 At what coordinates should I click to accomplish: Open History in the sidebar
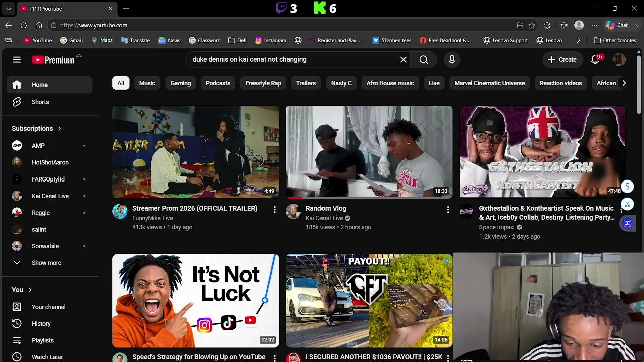point(49,324)
